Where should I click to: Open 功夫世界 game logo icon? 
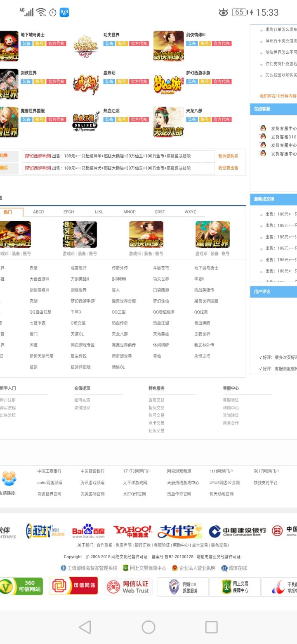click(86, 46)
